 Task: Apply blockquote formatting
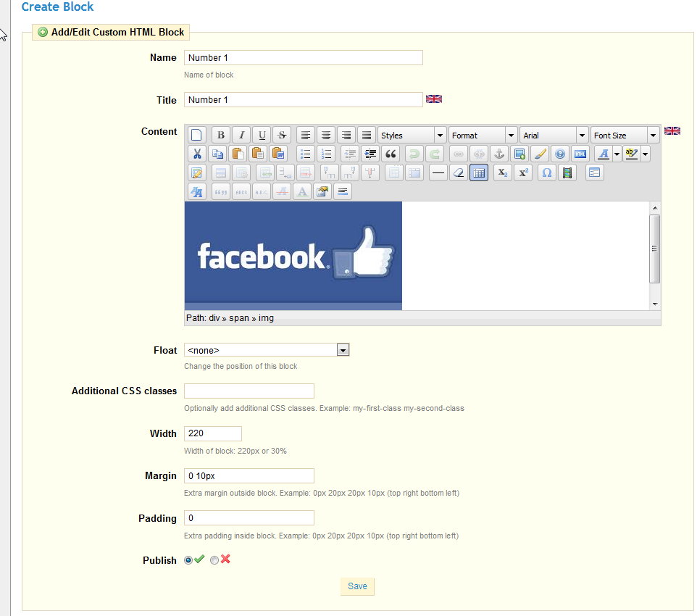coord(391,154)
